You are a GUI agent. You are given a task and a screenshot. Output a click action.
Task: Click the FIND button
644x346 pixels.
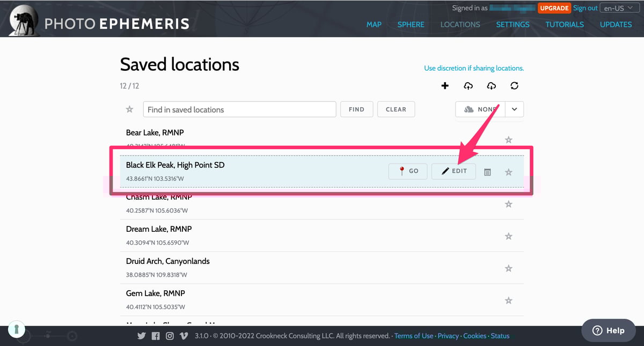(x=356, y=109)
